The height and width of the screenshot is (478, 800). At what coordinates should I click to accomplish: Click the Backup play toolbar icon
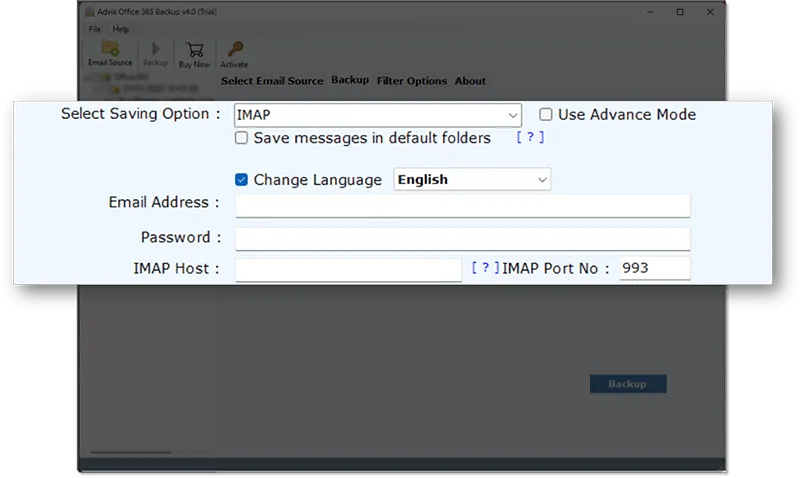click(155, 54)
